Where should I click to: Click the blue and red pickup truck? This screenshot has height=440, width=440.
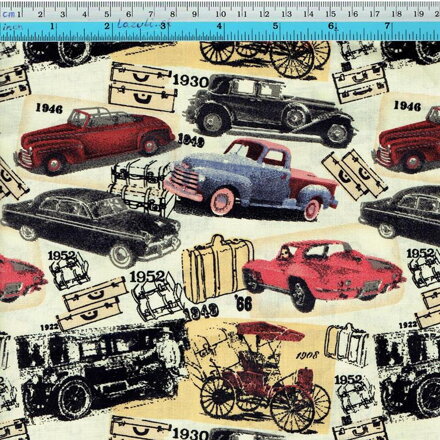(x=251, y=180)
